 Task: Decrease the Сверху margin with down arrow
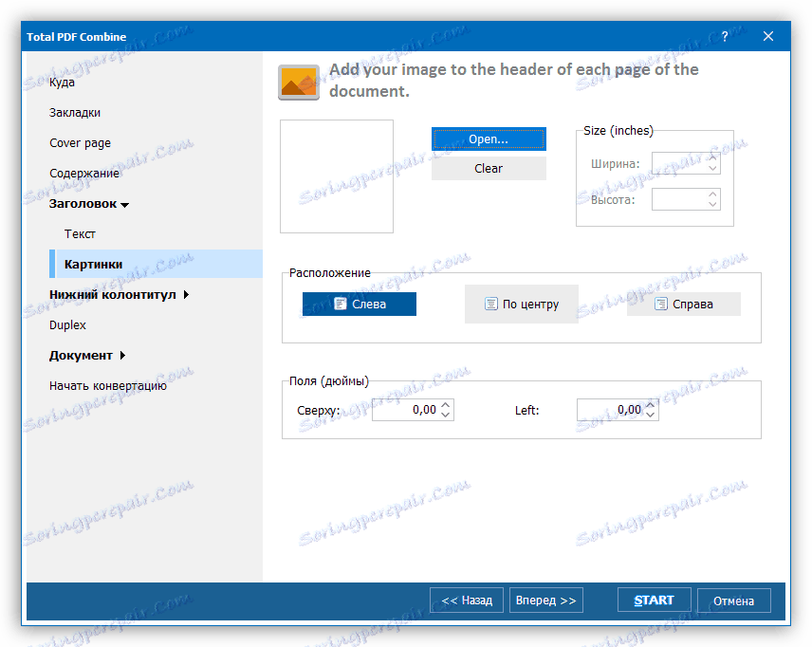(x=445, y=415)
